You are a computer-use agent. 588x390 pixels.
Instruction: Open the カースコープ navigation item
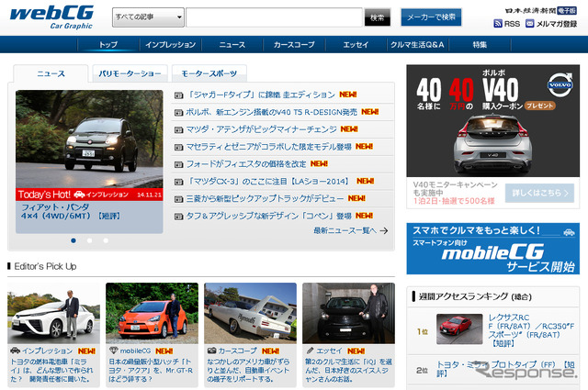pyautogui.click(x=294, y=45)
